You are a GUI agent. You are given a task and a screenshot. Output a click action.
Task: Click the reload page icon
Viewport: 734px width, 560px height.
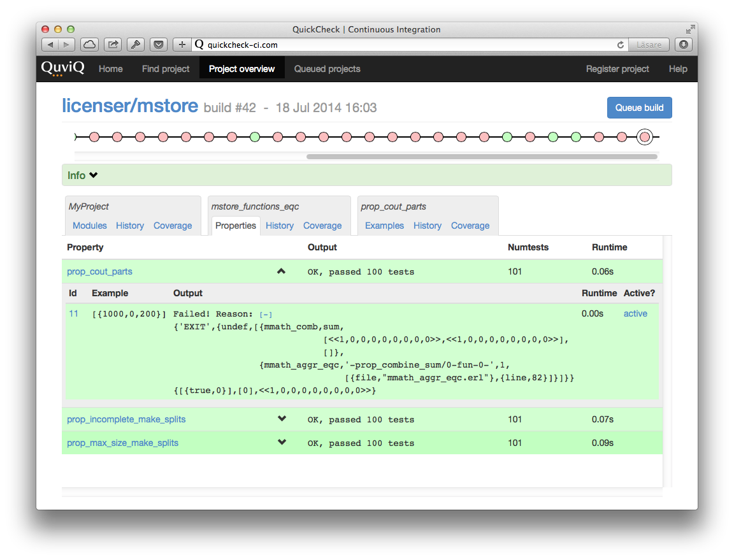620,45
